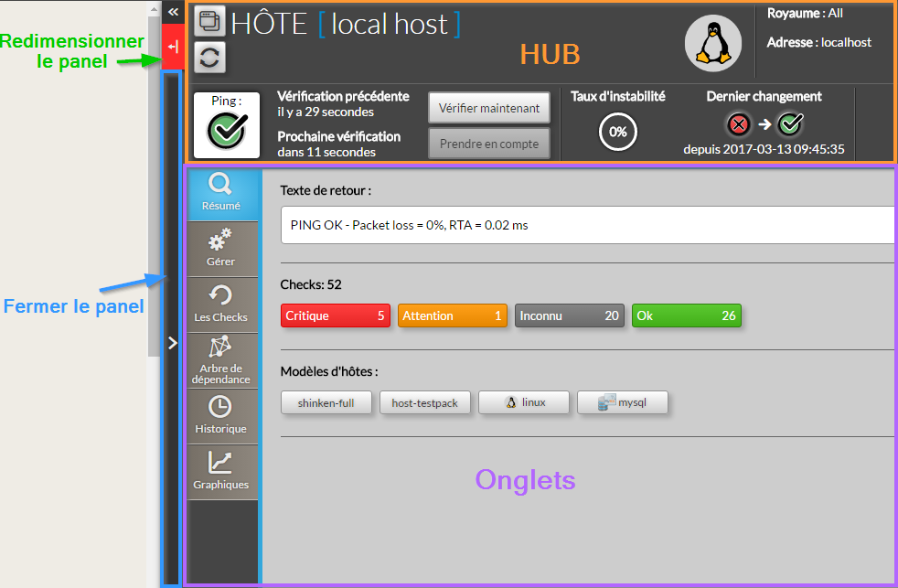Click the Ping status green checkmark icon
This screenshot has width=898, height=588.
(x=226, y=130)
